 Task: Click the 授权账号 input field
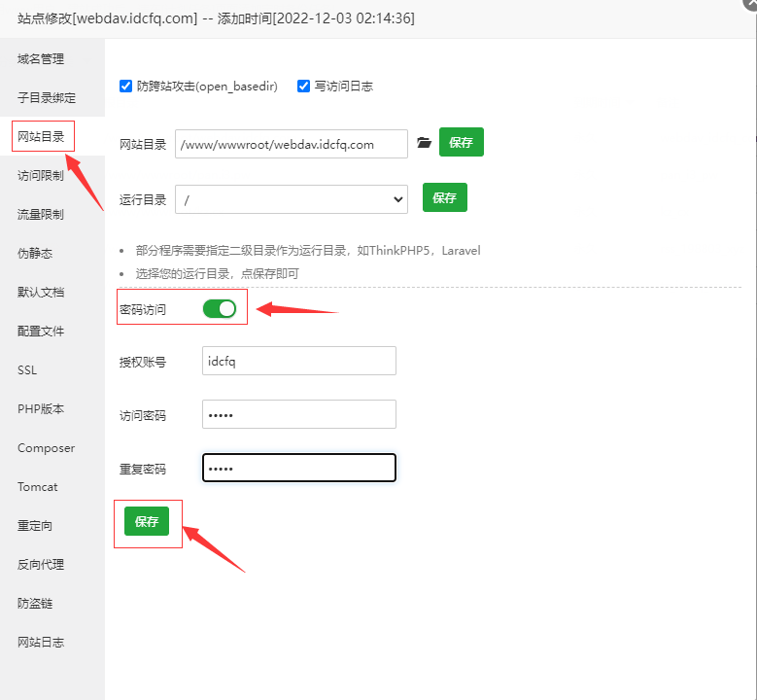click(x=299, y=361)
